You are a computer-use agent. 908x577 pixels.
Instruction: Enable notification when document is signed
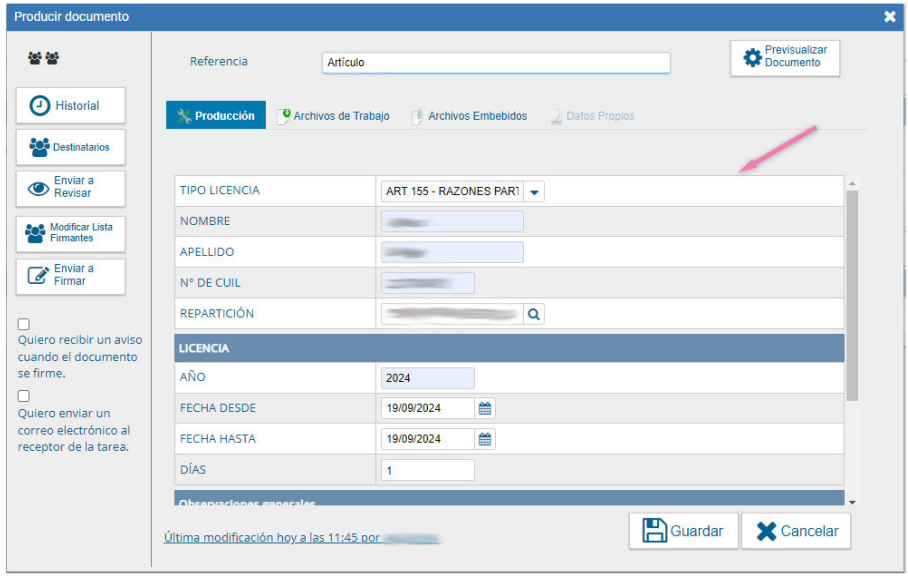pyautogui.click(x=24, y=324)
